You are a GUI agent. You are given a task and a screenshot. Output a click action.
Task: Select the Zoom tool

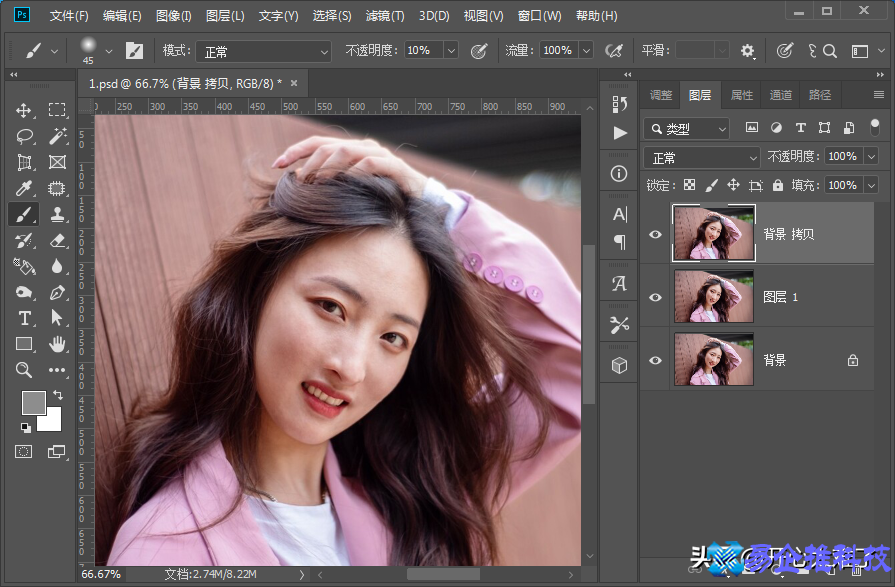pos(25,370)
